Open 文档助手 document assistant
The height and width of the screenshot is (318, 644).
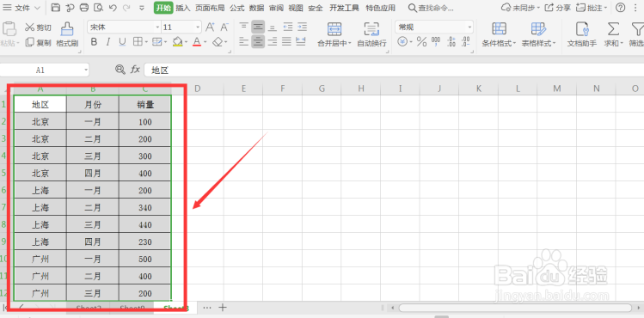582,34
